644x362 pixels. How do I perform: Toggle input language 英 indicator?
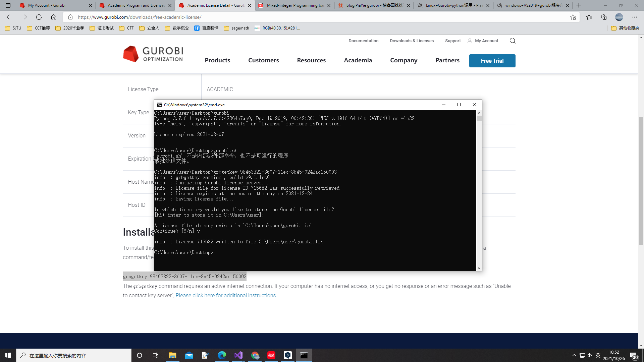598,355
